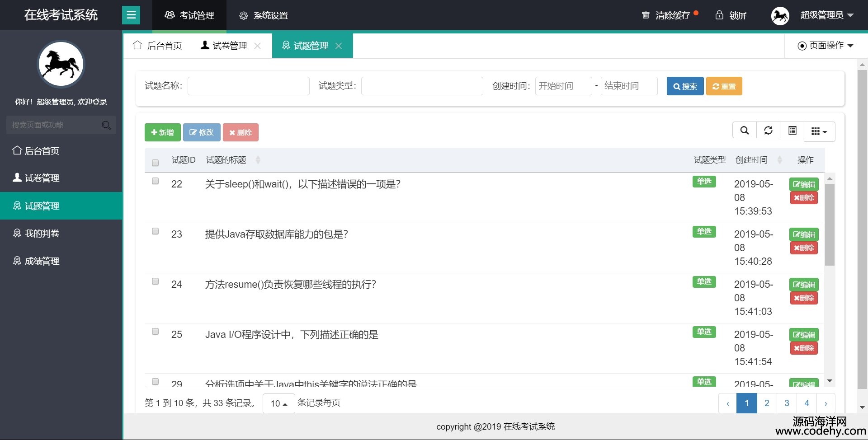
Task: Click the table toolbar search icon
Action: (x=744, y=131)
